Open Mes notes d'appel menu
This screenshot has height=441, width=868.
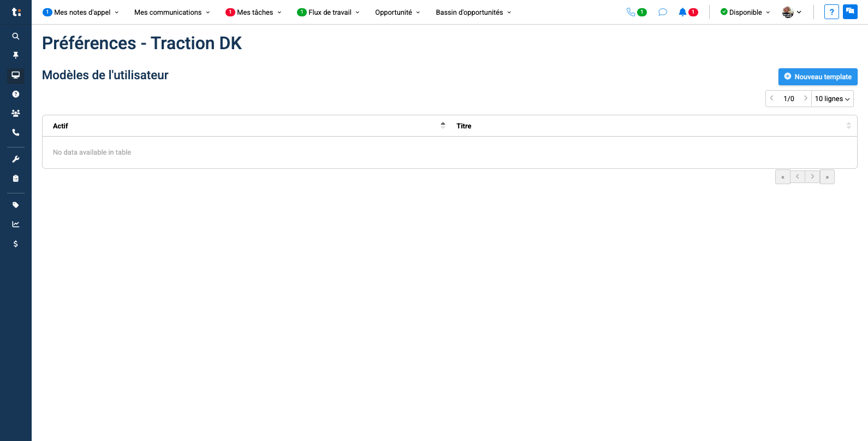pos(81,12)
